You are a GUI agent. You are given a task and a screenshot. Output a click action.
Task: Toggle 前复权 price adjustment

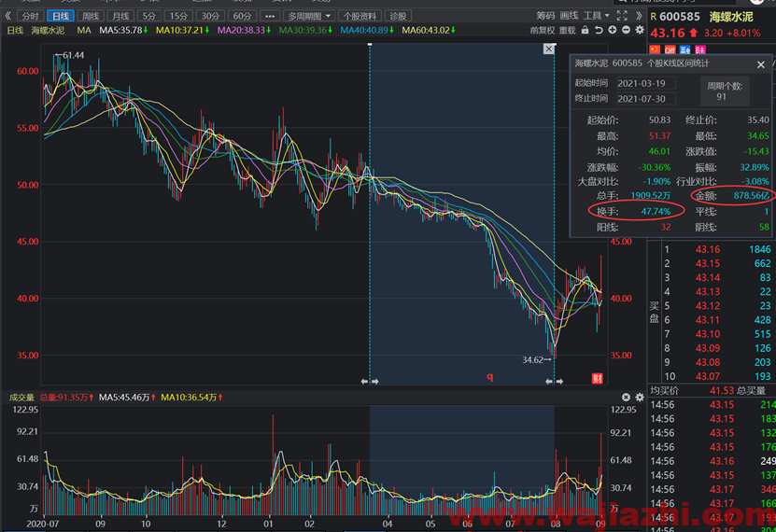pos(542,30)
